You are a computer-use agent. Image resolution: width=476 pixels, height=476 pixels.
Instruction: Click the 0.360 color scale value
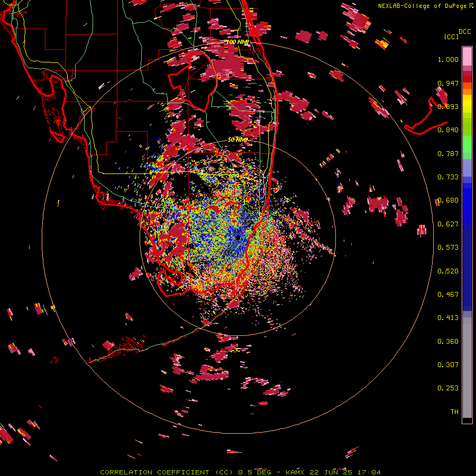[x=448, y=342]
